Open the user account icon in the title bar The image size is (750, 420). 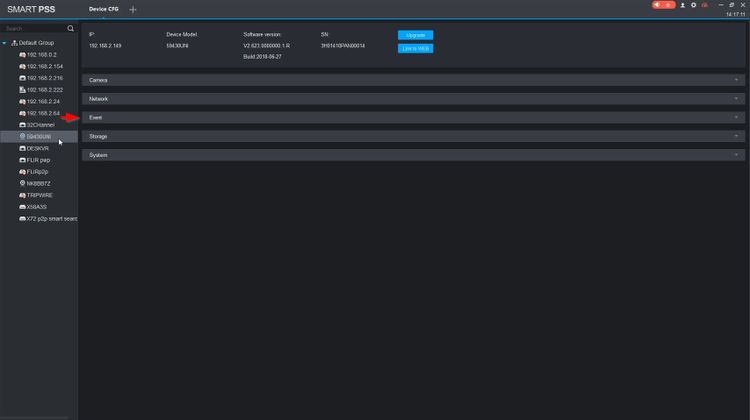pos(683,5)
